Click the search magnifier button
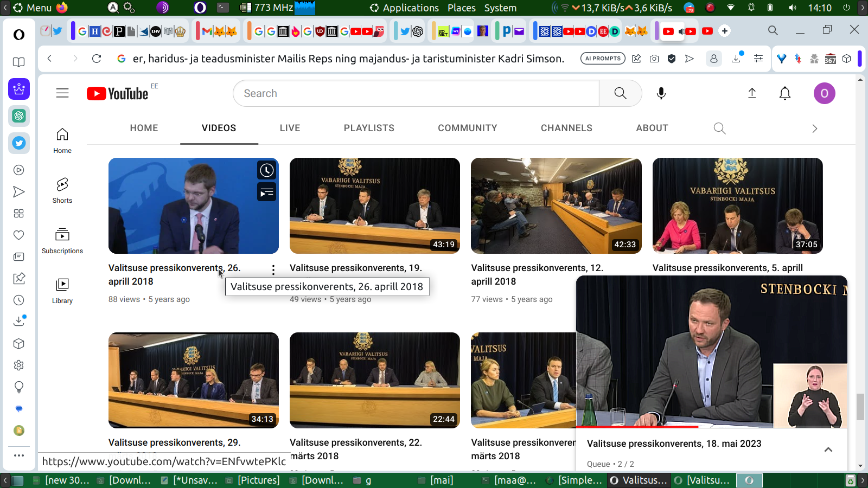The width and height of the screenshot is (868, 488). [x=620, y=93]
